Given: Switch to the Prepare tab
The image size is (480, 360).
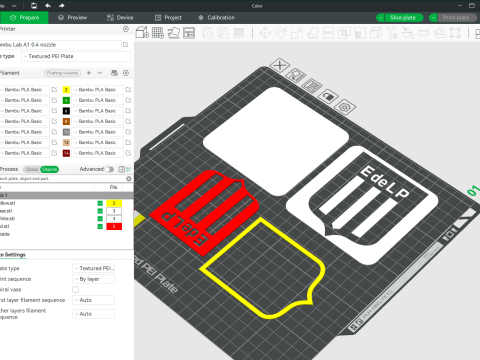Looking at the screenshot, I should (24, 18).
